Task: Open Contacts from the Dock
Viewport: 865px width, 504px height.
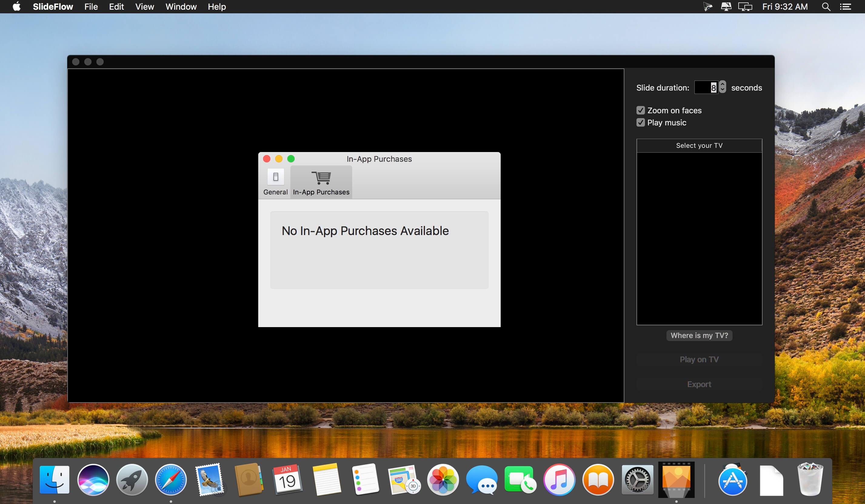Action: point(249,480)
